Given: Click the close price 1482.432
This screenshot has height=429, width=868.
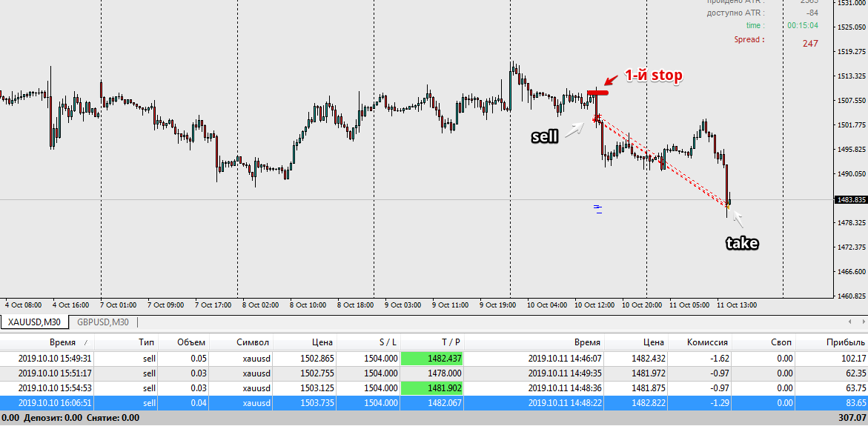Looking at the screenshot, I should click(649, 358).
